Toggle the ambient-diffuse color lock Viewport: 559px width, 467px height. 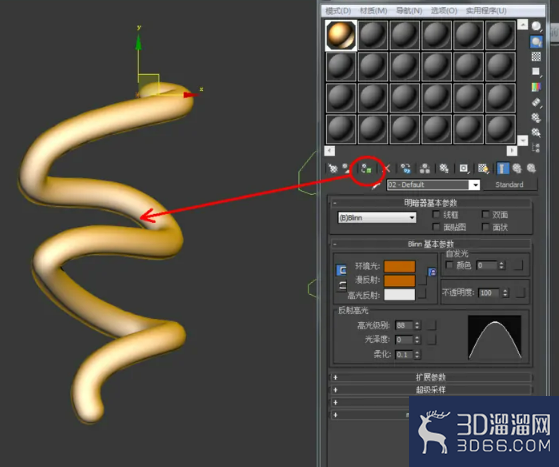pos(341,270)
